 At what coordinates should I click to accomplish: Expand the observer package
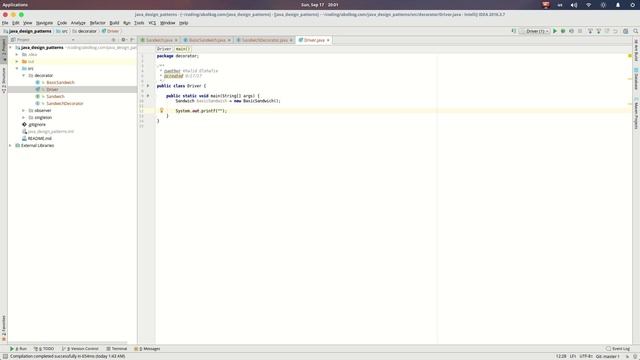click(24, 110)
